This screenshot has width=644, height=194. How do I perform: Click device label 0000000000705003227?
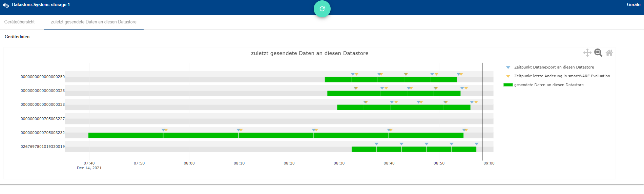click(x=43, y=119)
